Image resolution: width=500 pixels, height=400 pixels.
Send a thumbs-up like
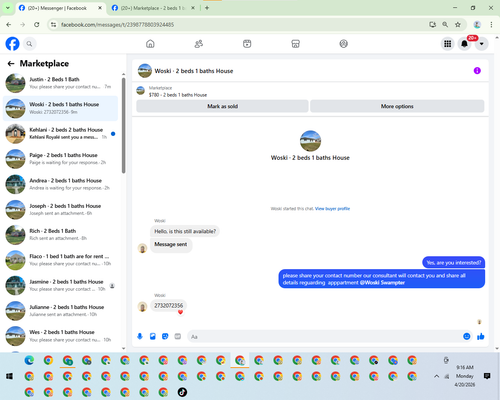[x=481, y=336]
